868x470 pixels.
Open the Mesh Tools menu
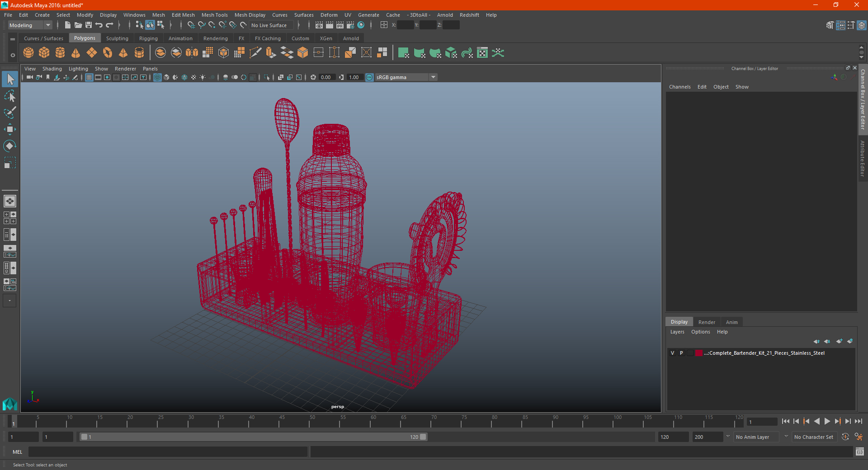click(214, 15)
